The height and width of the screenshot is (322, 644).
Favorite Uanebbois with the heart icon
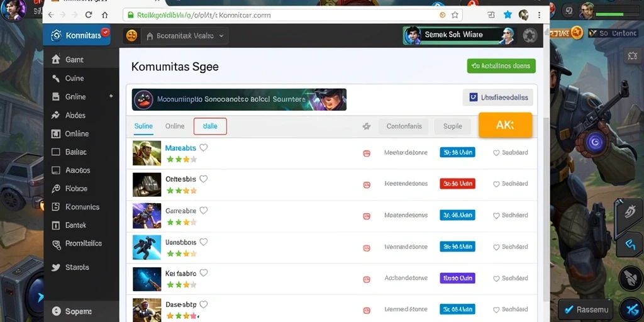(203, 242)
